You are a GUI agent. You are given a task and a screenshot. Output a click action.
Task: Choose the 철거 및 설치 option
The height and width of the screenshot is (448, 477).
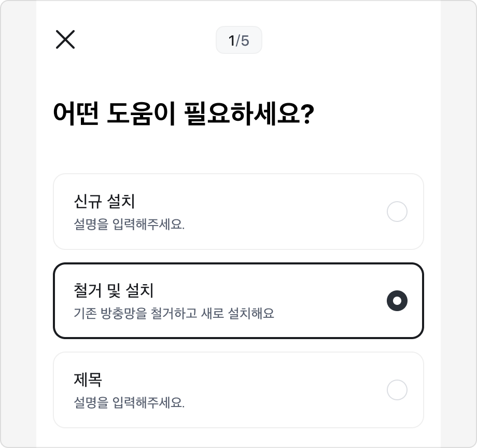coord(238,300)
